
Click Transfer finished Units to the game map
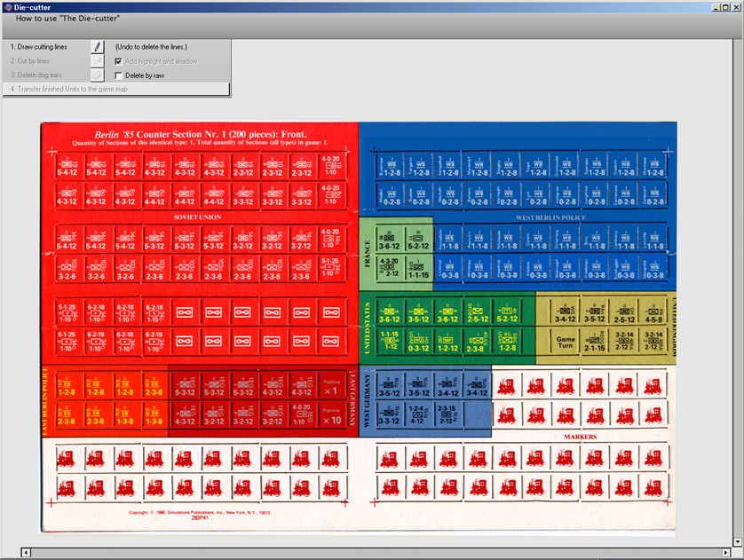(116, 89)
